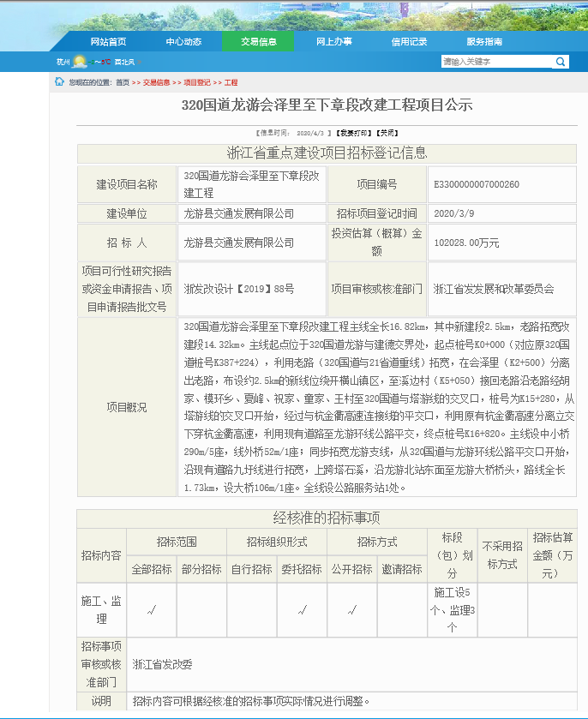The width and height of the screenshot is (588, 719).
Task: Click 我要打印 to print the page
Action: click(x=354, y=134)
